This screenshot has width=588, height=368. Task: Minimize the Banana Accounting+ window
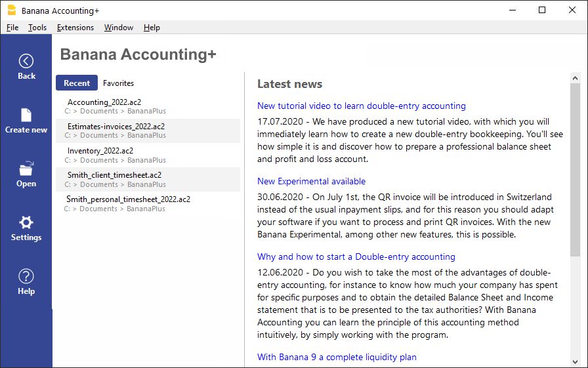coord(513,10)
